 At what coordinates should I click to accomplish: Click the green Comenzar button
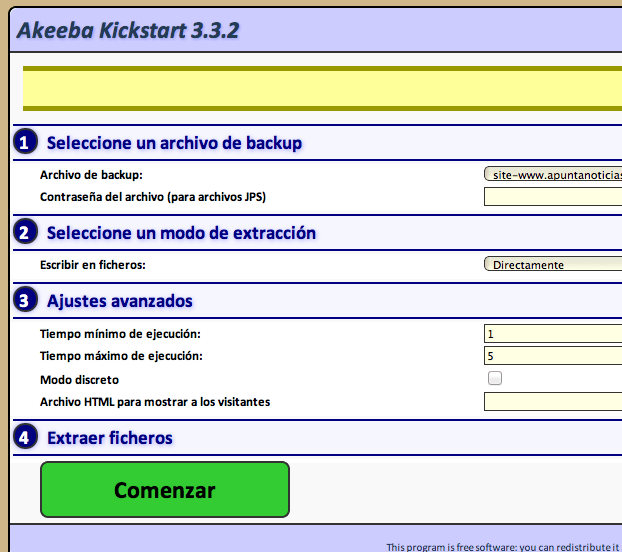(x=165, y=489)
